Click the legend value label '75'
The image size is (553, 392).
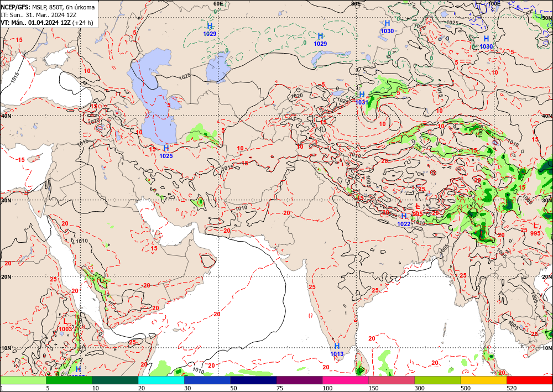pyautogui.click(x=280, y=388)
